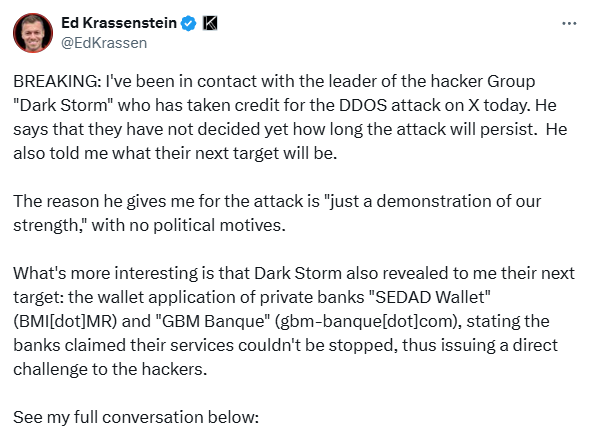Click "challenge to the hackers" text
The width and height of the screenshot is (591, 432).
coord(110,369)
